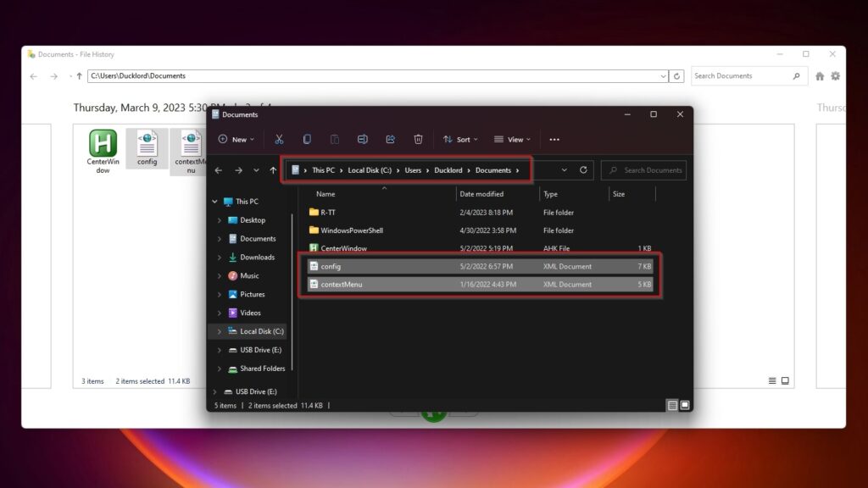Open Pictures in the sidebar
This screenshot has height=488, width=868.
[252, 294]
